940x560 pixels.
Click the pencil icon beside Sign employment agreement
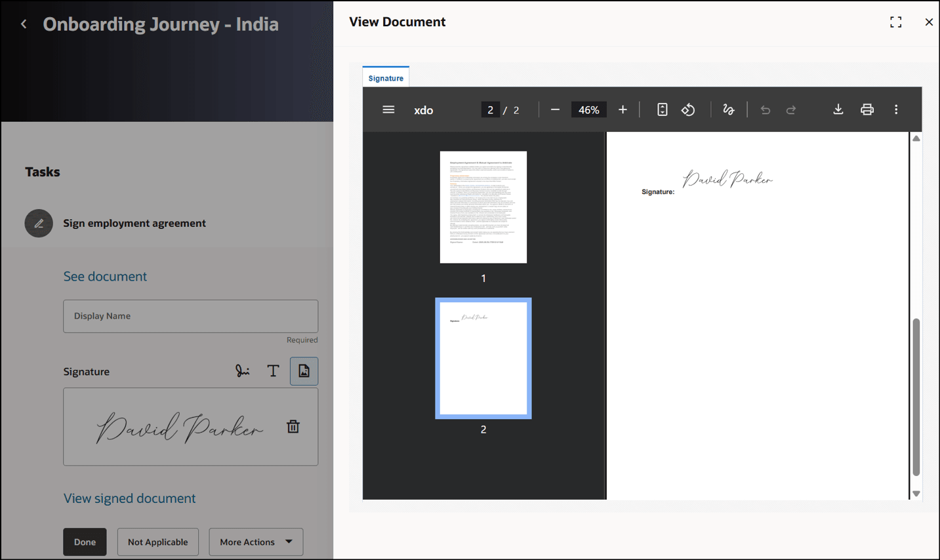[39, 224]
